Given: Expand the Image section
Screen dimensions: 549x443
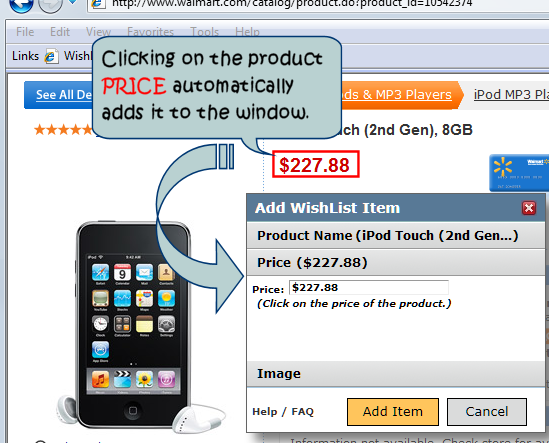Looking at the screenshot, I should pos(396,374).
